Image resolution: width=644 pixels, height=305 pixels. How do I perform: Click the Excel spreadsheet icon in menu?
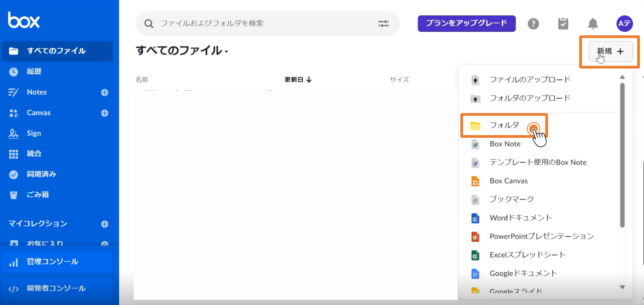[475, 255]
